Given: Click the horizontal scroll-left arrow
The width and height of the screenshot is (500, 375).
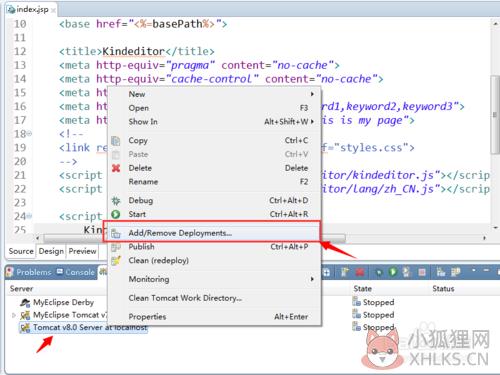Looking at the screenshot, I should pyautogui.click(x=38, y=238).
